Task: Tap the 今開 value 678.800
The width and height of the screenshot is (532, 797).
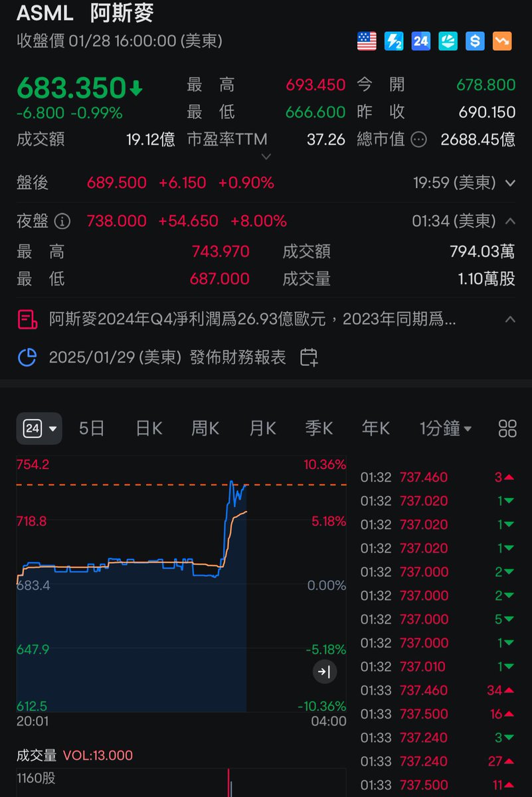Action: tap(486, 85)
